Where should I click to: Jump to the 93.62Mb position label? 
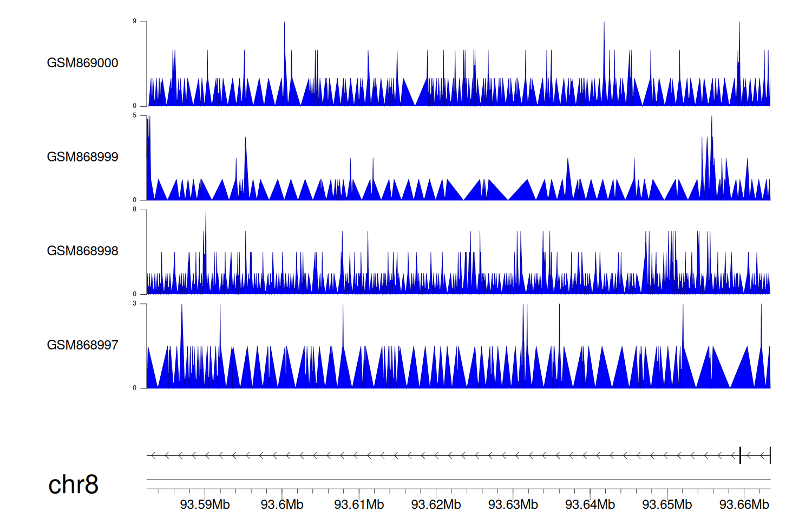(436, 504)
